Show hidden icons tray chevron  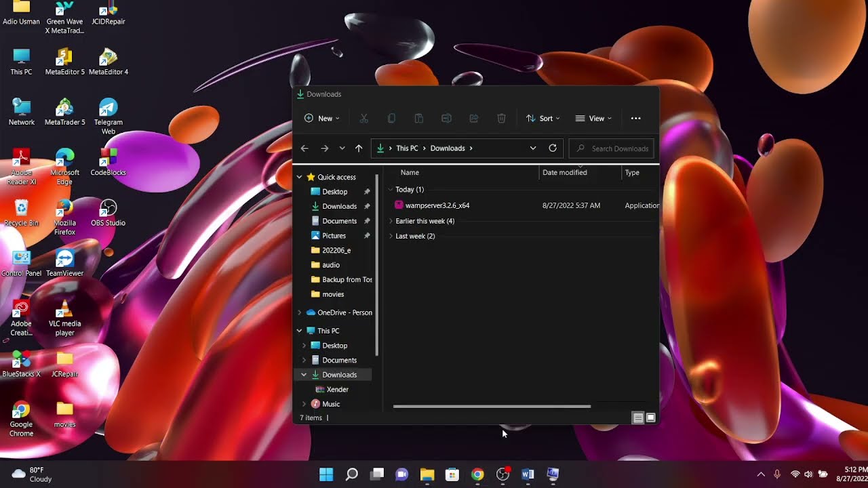point(760,474)
